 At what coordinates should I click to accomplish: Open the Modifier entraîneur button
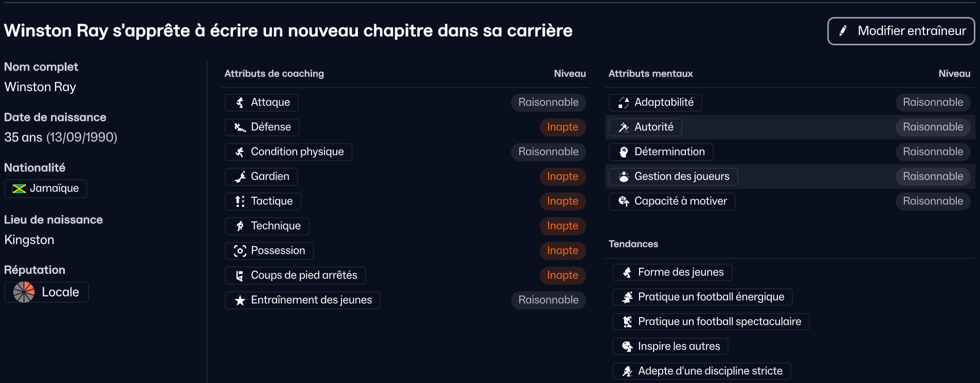[901, 31]
